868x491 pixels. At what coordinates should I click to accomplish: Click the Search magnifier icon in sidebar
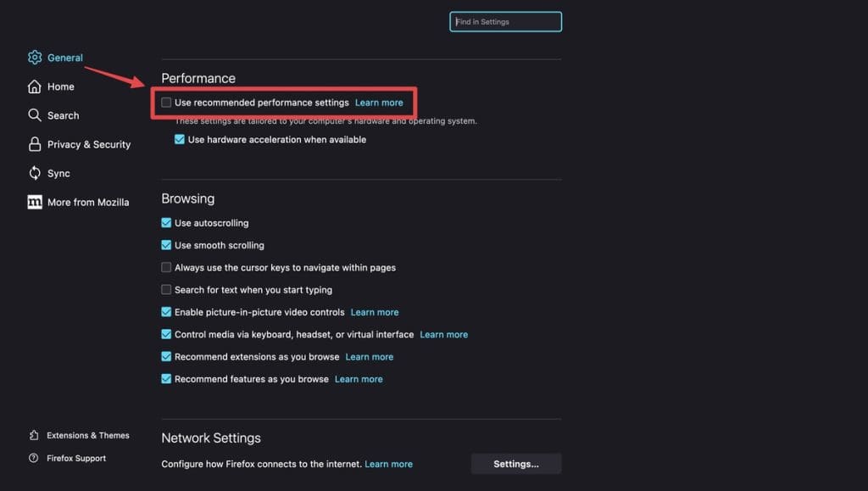[35, 115]
